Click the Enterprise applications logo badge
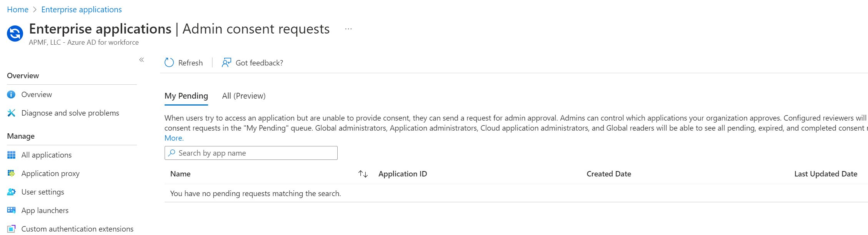The image size is (868, 235). pos(14,33)
